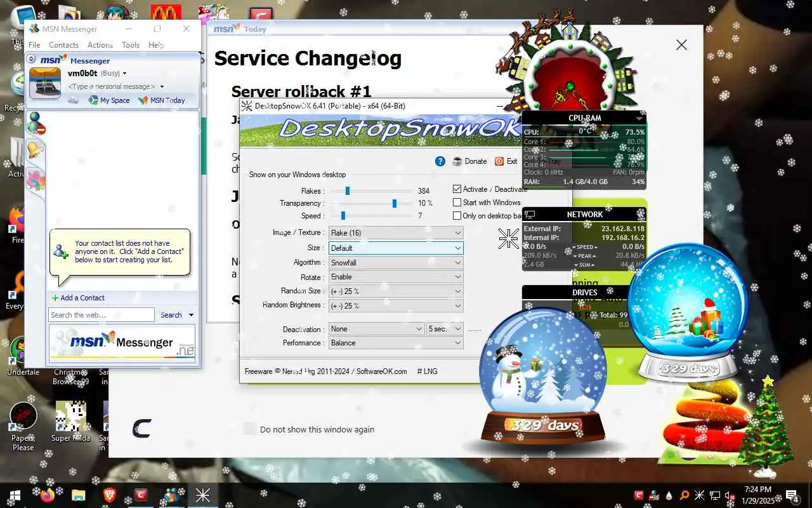Open the Random Brightness dropdown
The image size is (812, 508).
tap(396, 305)
